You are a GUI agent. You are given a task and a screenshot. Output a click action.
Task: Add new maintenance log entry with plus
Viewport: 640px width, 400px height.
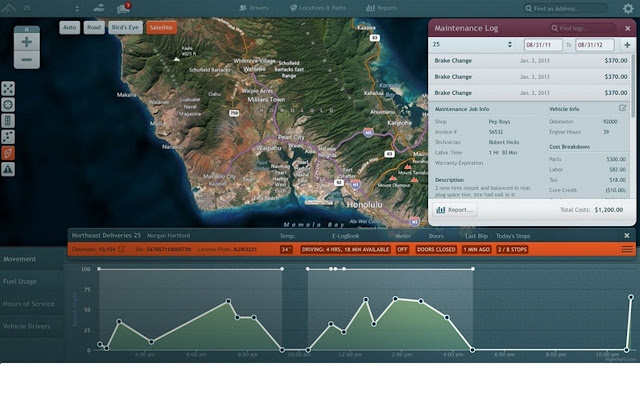(627, 45)
